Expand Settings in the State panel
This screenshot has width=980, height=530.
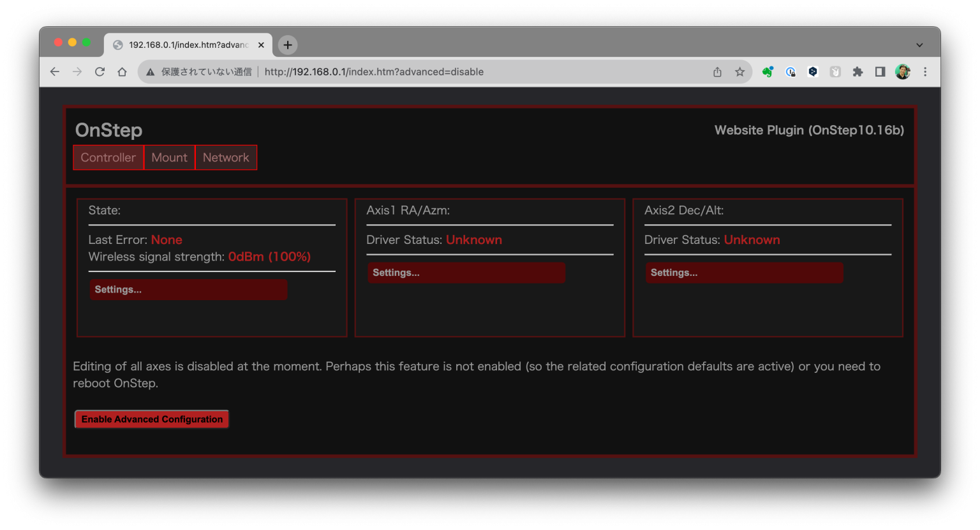(188, 290)
